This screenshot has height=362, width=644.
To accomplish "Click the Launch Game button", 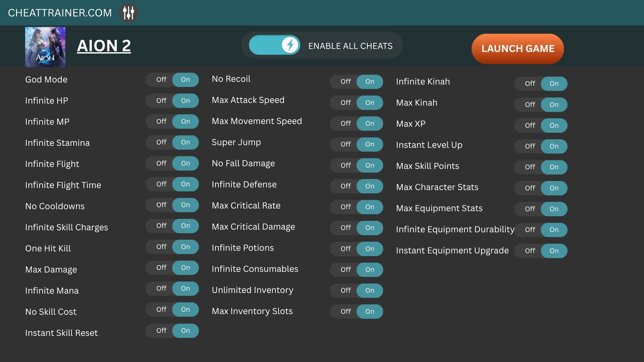I will click(x=518, y=49).
